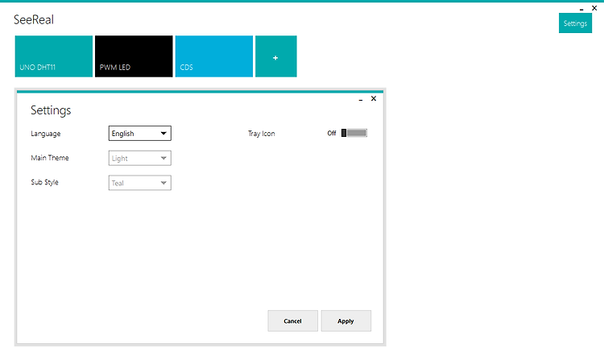
Task: Open the PWM LED tile
Action: (134, 56)
